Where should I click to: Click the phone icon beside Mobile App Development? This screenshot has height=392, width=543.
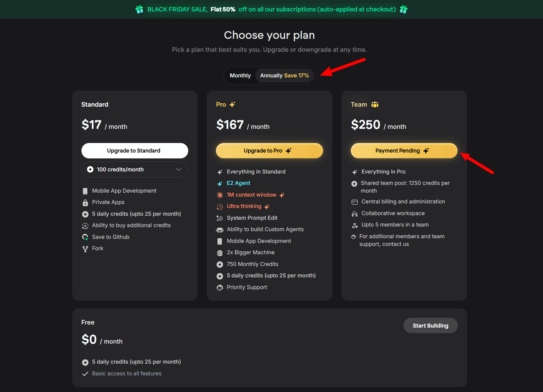tap(85, 191)
